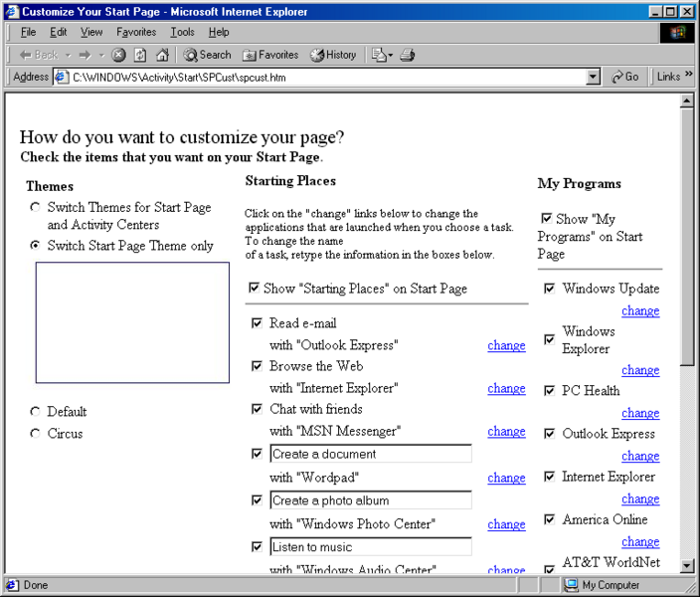Toggle Show "Starting Places" on Start Page
Screen dimensions: 700x597
(254, 289)
